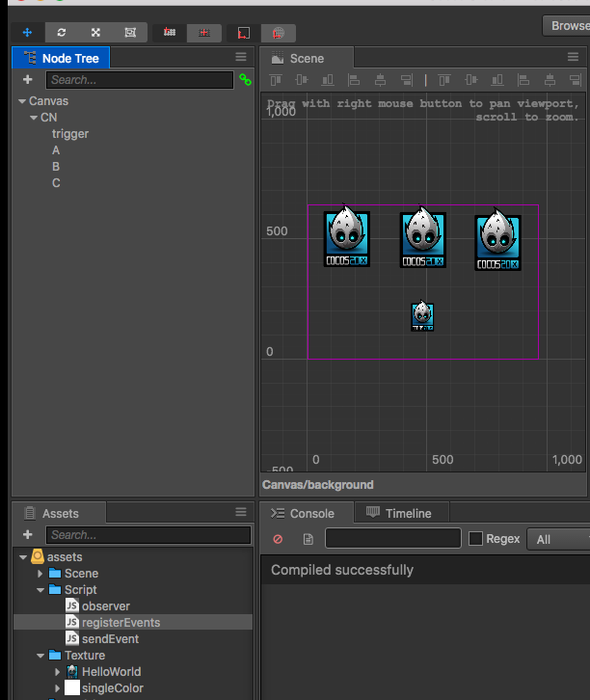Select the right Cocos sprite in scene
The width and height of the screenshot is (590, 700).
pos(497,240)
